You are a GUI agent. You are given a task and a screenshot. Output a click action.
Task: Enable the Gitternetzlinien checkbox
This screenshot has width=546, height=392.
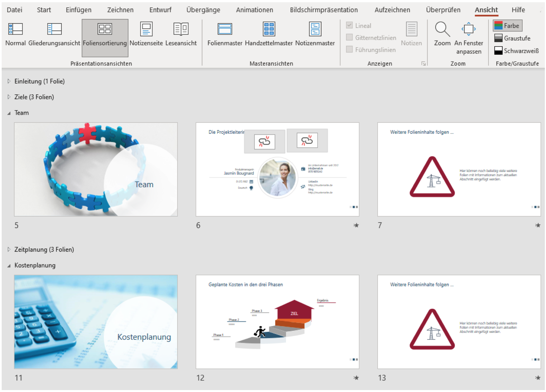(x=349, y=37)
